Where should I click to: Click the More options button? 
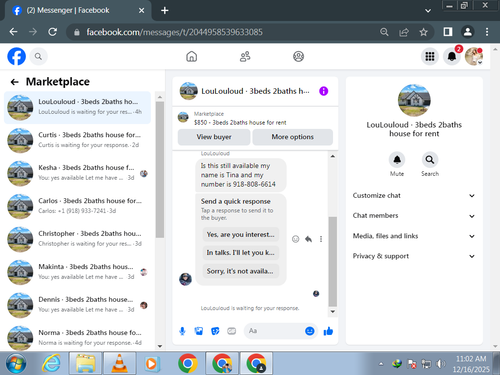coord(293,137)
